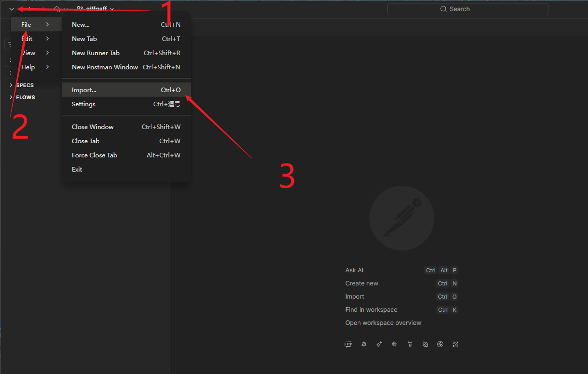Open the File submenu

(x=36, y=24)
